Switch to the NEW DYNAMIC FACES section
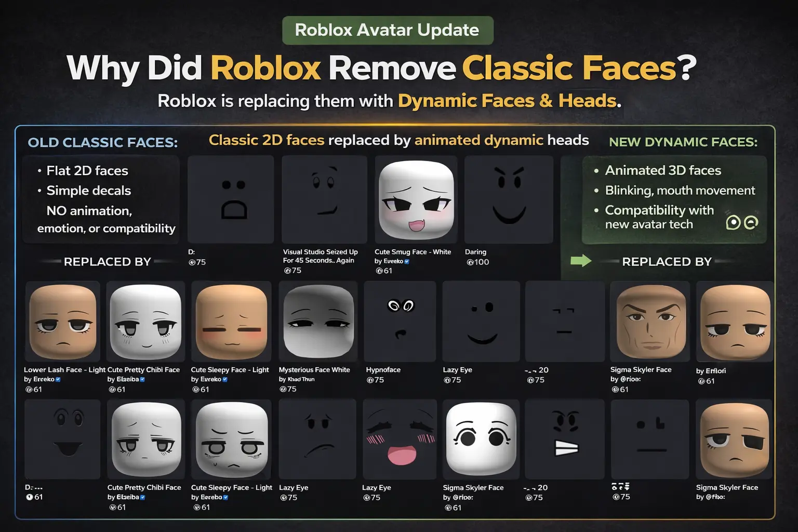 point(683,141)
